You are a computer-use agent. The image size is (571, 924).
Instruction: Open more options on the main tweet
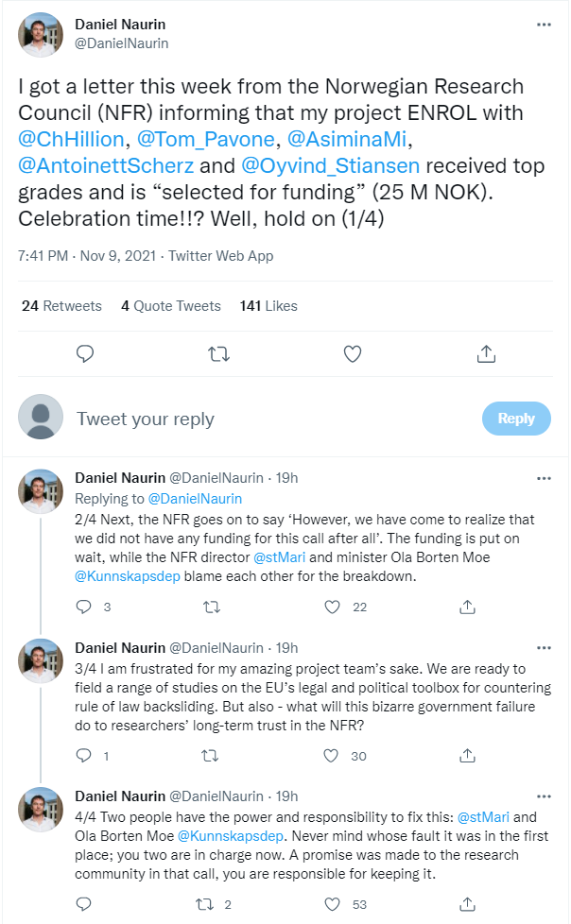coord(544,25)
